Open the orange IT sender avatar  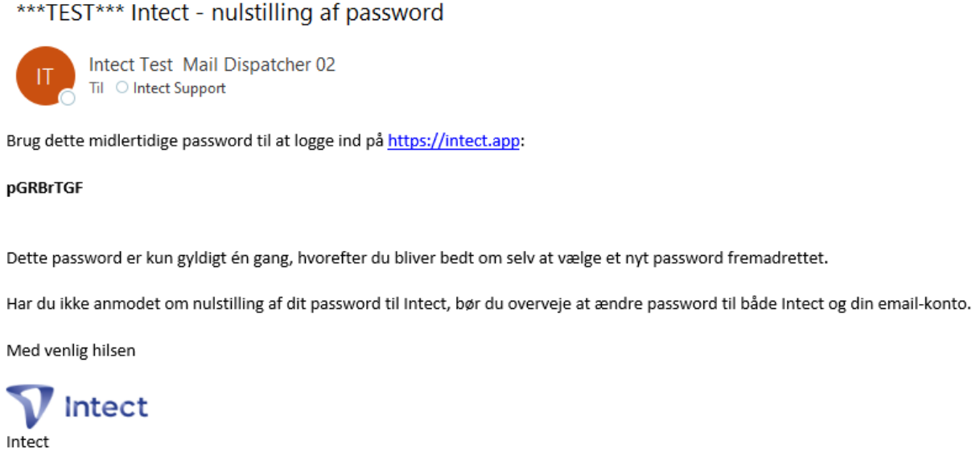tap(45, 76)
